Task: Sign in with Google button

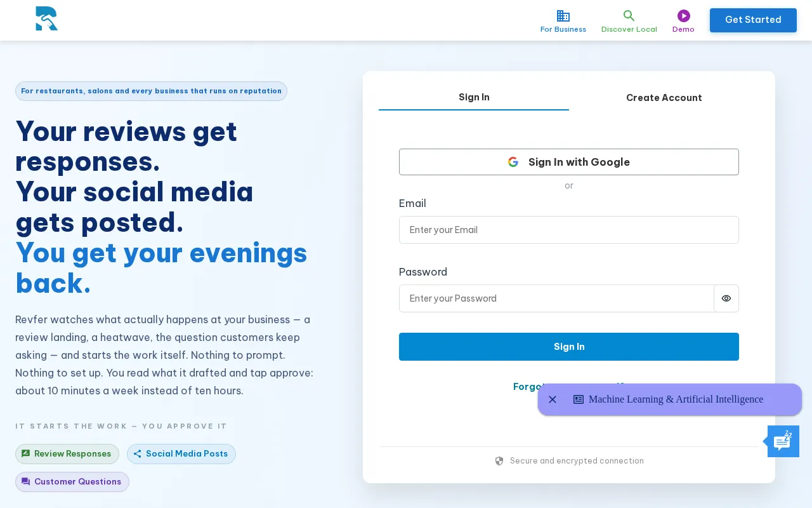Action: click(569, 162)
